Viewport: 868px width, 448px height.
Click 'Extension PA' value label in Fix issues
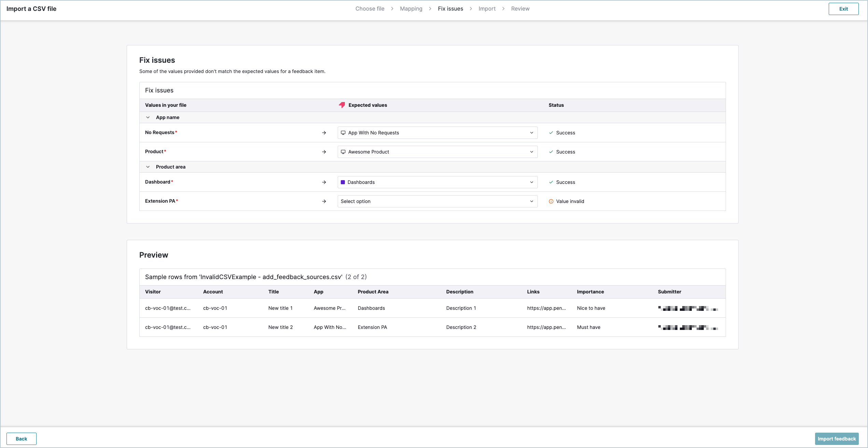[x=160, y=201]
